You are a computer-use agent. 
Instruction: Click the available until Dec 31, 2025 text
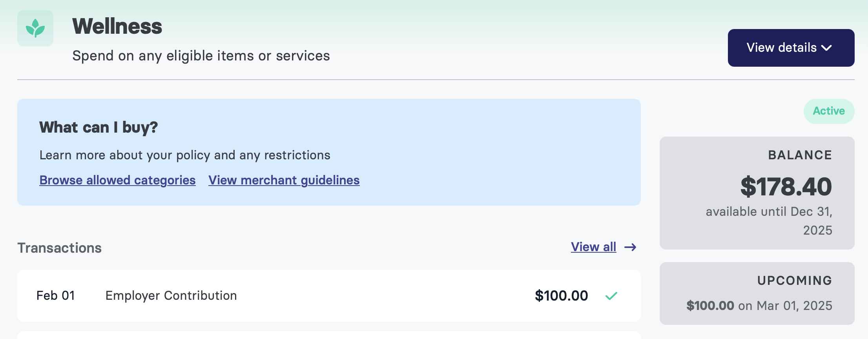[x=769, y=221]
